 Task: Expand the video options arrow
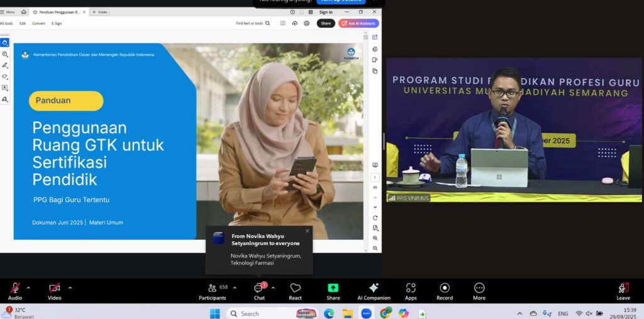click(x=70, y=288)
